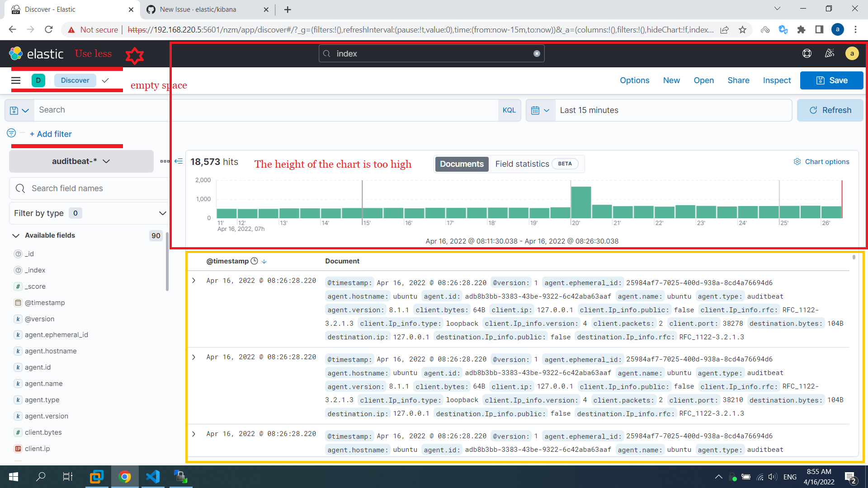This screenshot has width=868, height=488.
Task: Open main navigation with the hamburger icon
Action: 16,80
